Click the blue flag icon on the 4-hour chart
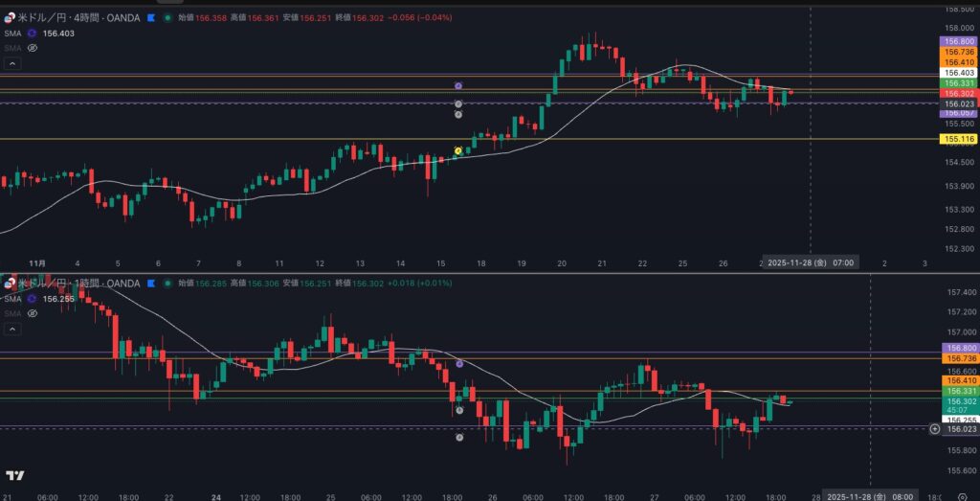Image resolution: width=980 pixels, height=501 pixels. (148, 17)
